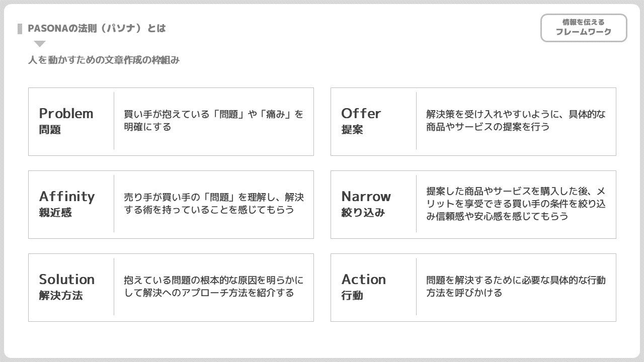Viewport: 644px width, 362px height.
Task: Click the Narrow heading
Action: click(366, 196)
